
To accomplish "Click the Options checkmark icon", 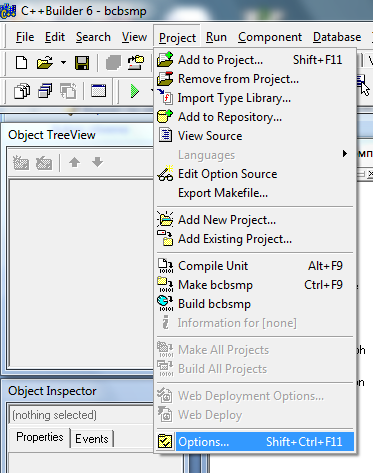I will pos(165,442).
